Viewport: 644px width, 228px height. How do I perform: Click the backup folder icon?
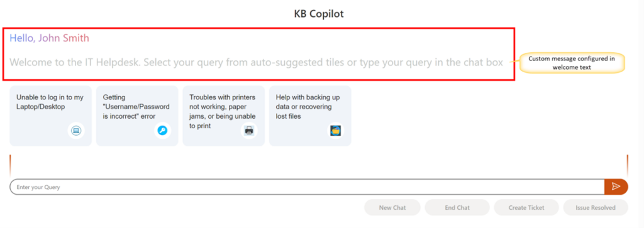pos(336,131)
